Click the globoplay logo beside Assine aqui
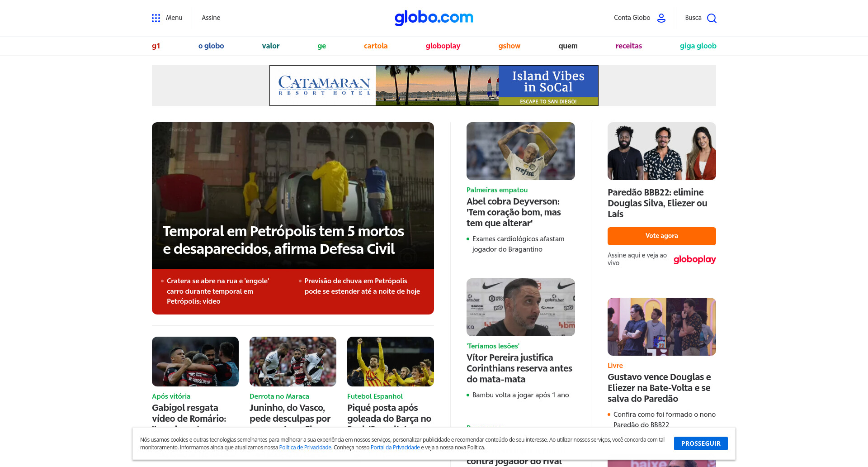This screenshot has height=467, width=868. [x=694, y=259]
